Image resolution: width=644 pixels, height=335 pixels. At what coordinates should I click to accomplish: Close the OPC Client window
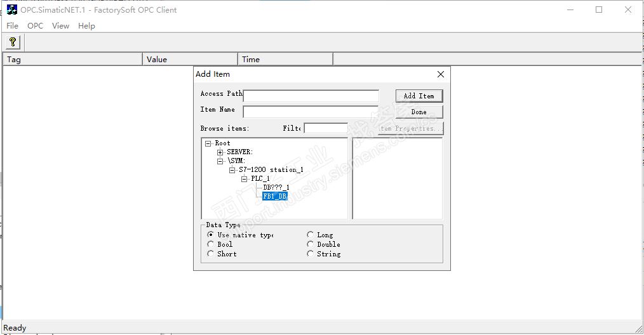[x=628, y=10]
